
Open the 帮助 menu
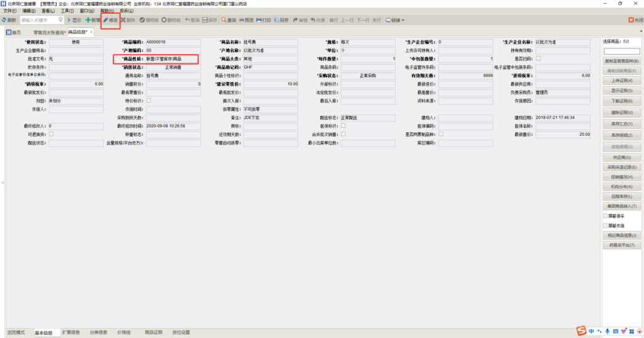click(x=107, y=11)
